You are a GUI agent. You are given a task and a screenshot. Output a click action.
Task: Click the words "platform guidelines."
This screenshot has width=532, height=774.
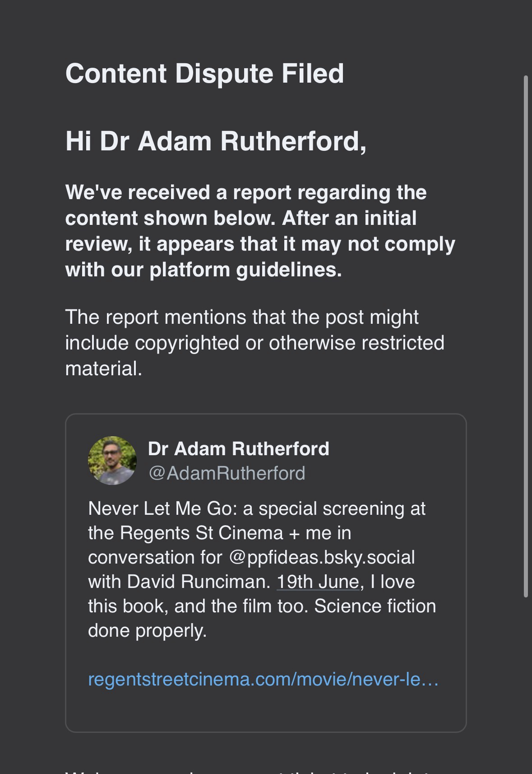(245, 270)
